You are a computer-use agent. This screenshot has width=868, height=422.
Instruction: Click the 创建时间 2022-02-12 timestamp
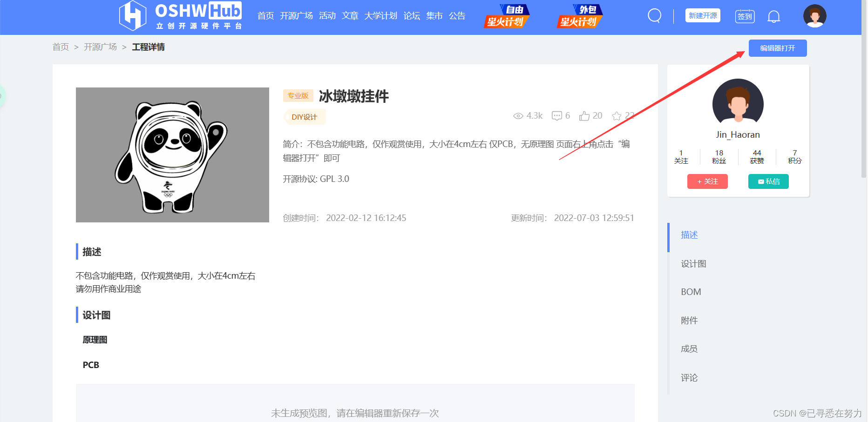(x=345, y=218)
